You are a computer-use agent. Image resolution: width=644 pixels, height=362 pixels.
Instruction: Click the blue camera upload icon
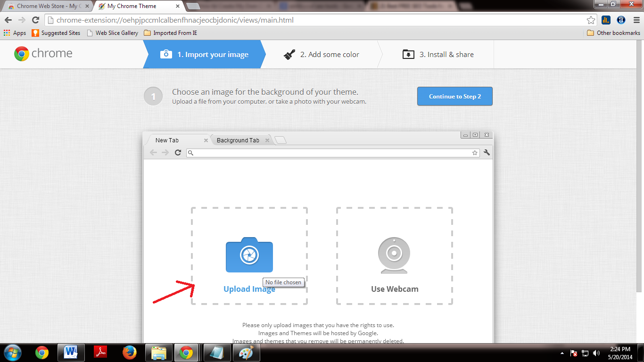point(249,255)
